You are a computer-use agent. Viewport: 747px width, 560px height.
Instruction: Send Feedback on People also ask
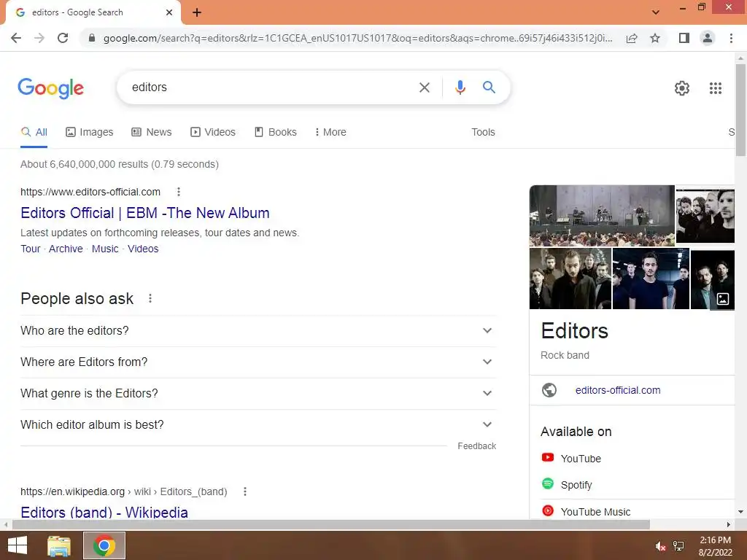477,446
